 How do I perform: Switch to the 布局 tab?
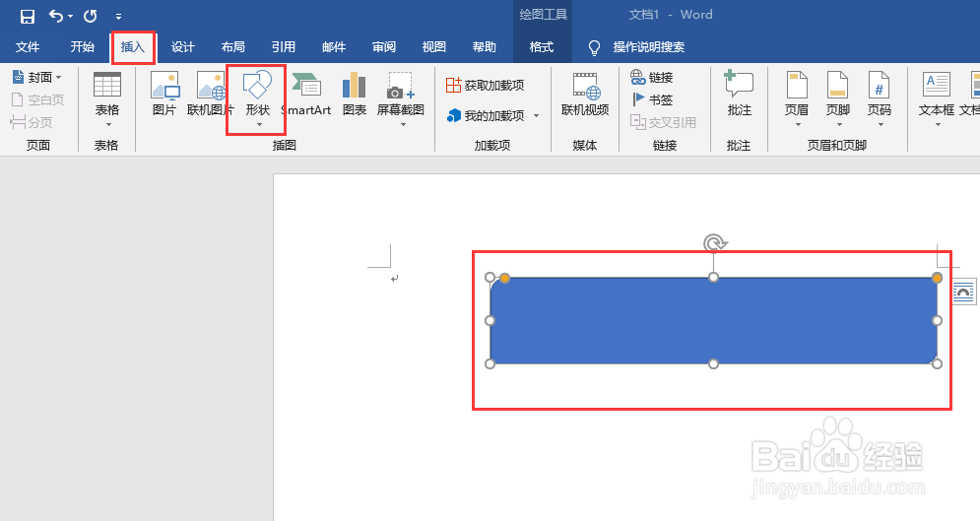232,47
